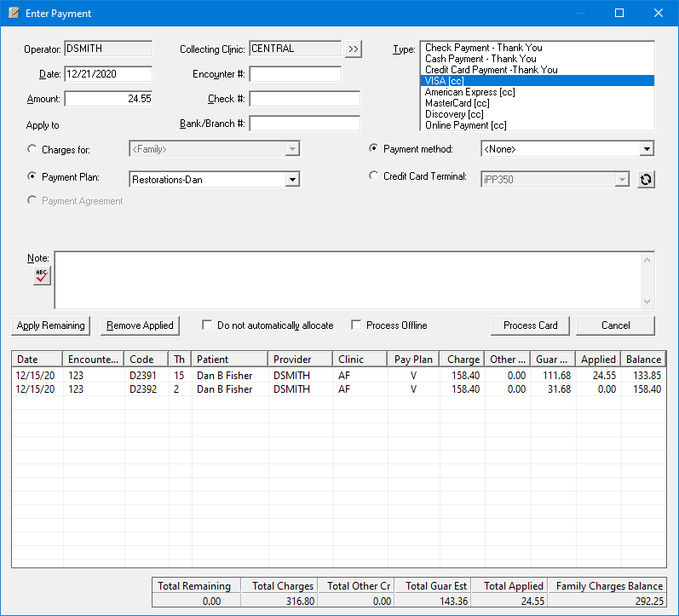Select the D2392 charge row code
The image size is (679, 616).
[143, 389]
